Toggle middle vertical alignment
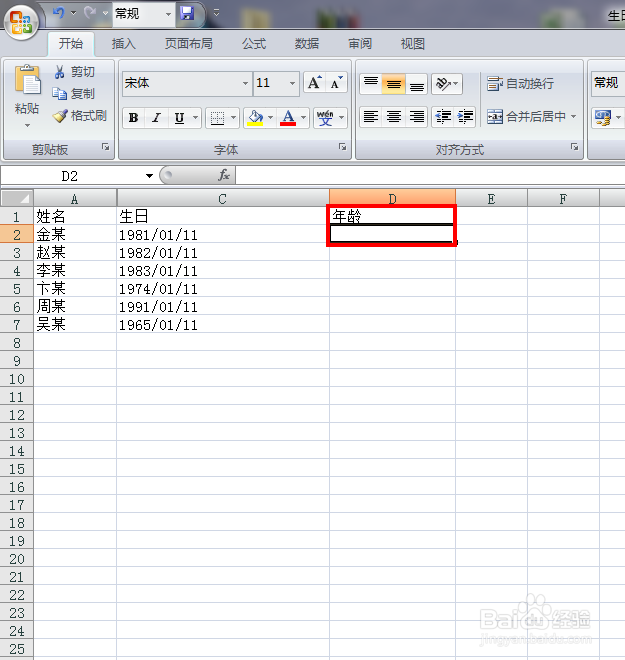625x660 pixels. [394, 83]
